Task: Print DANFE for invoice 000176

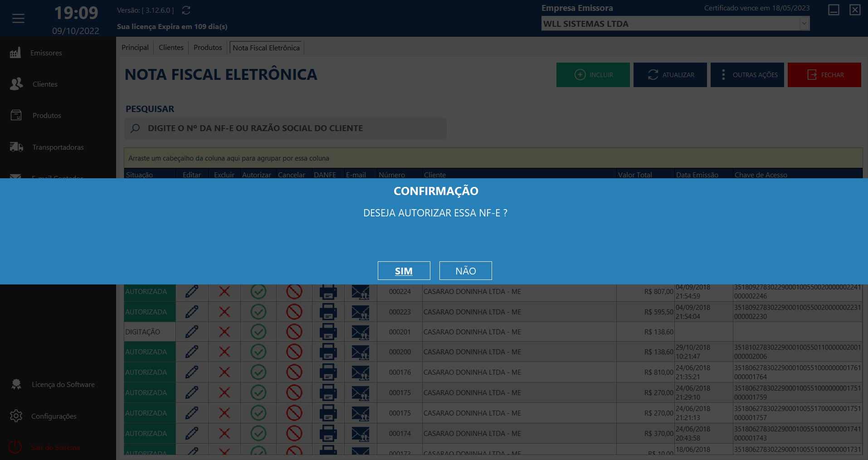Action: coord(328,372)
